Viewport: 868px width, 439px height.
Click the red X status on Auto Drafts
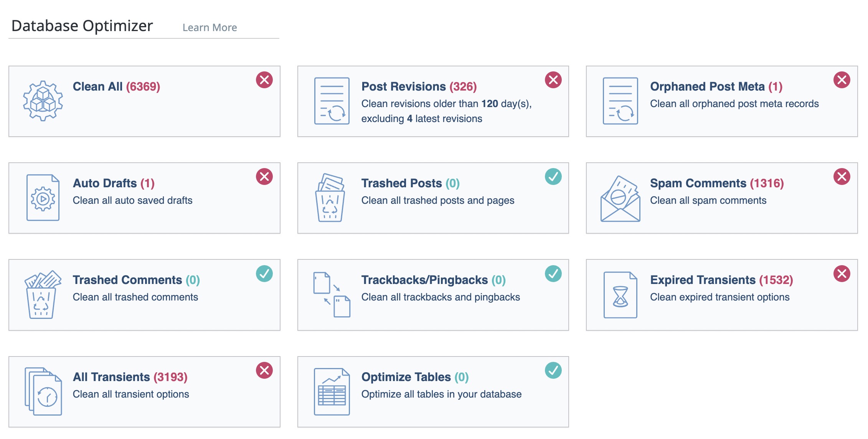(264, 177)
